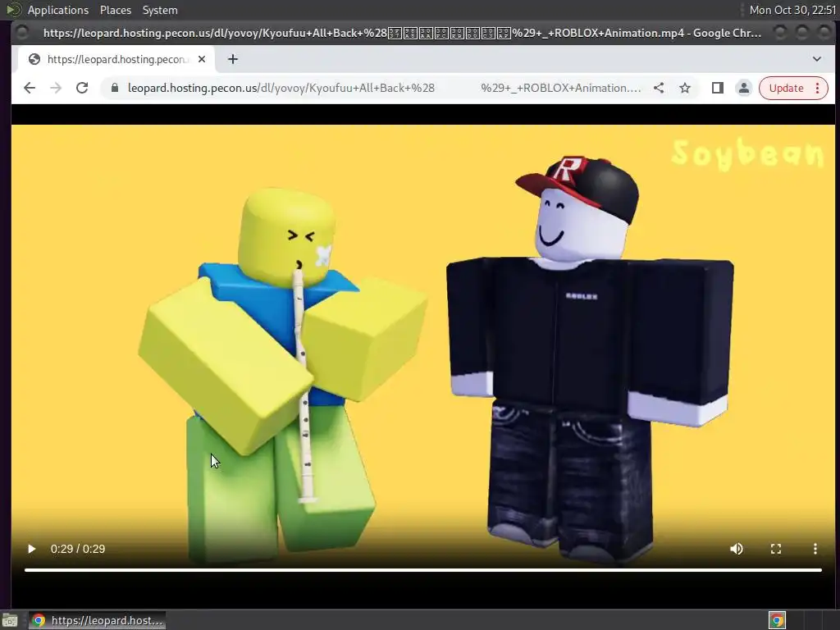Open a new tab
The height and width of the screenshot is (630, 840).
[x=232, y=59]
